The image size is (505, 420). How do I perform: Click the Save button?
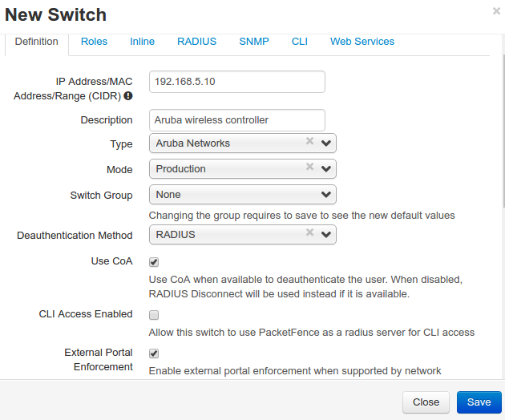point(479,402)
